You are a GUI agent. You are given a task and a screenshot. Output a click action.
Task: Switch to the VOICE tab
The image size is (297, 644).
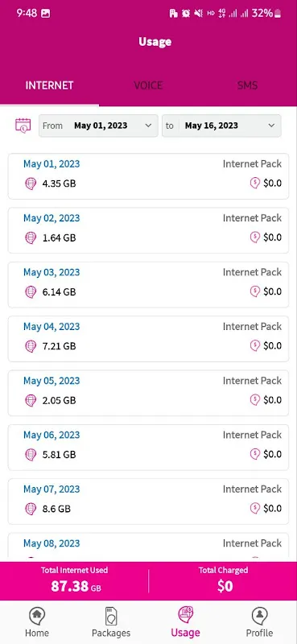pos(148,85)
